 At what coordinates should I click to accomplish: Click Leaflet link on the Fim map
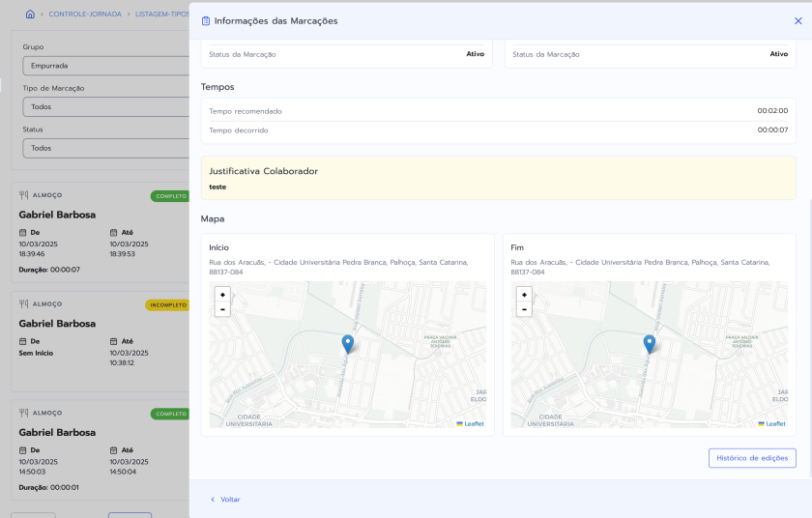[x=775, y=423]
